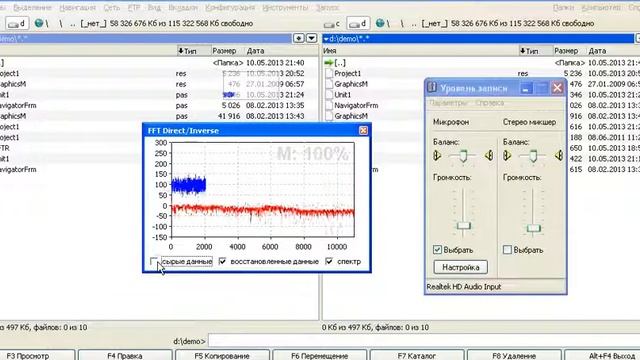Click Realtek HD Audio Input status text
Image resolution: width=640 pixels, height=360 pixels.
tap(464, 287)
